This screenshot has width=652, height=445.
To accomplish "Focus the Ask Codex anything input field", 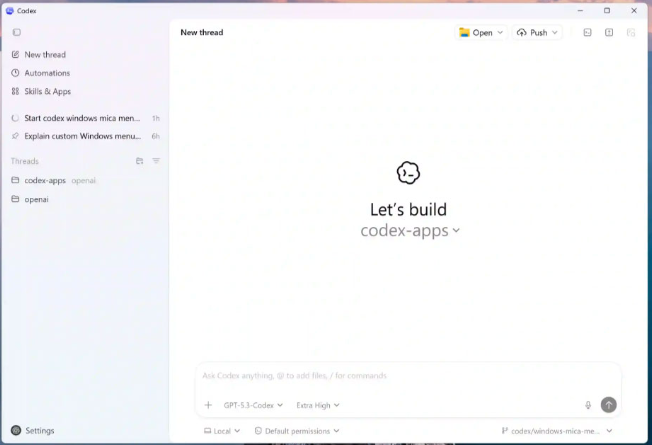I will point(408,376).
